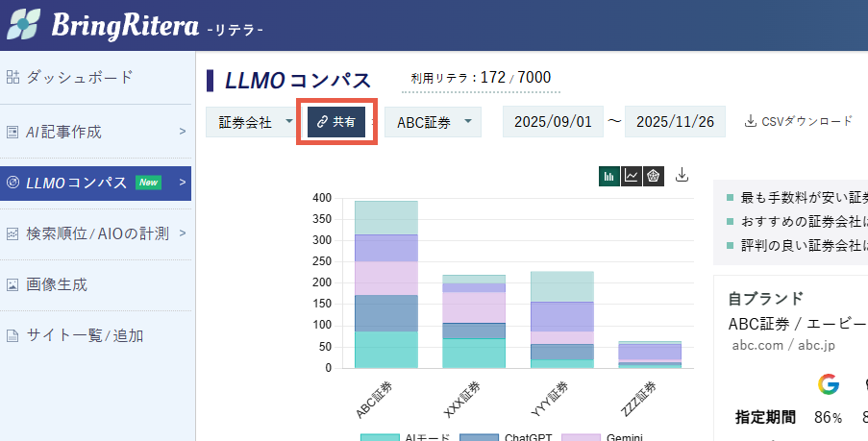Click the 共有 share button
The image size is (868, 441).
336,122
